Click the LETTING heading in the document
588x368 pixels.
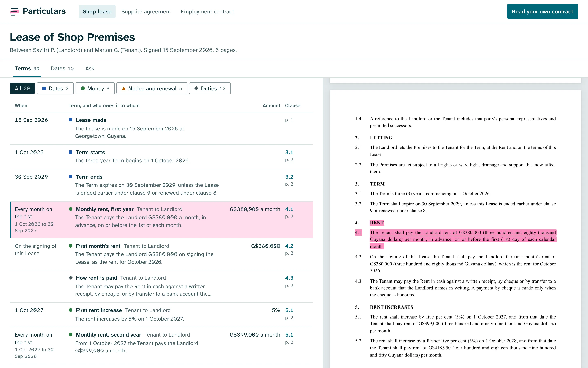[x=381, y=138]
